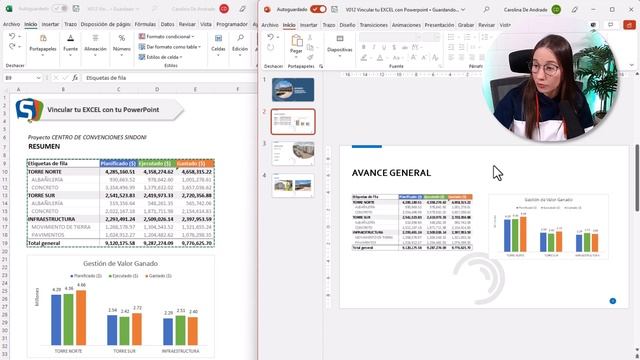The image size is (640, 360).
Task: Click Underline icon in PowerPoint ribbon
Action: pyautogui.click(x=384, y=47)
